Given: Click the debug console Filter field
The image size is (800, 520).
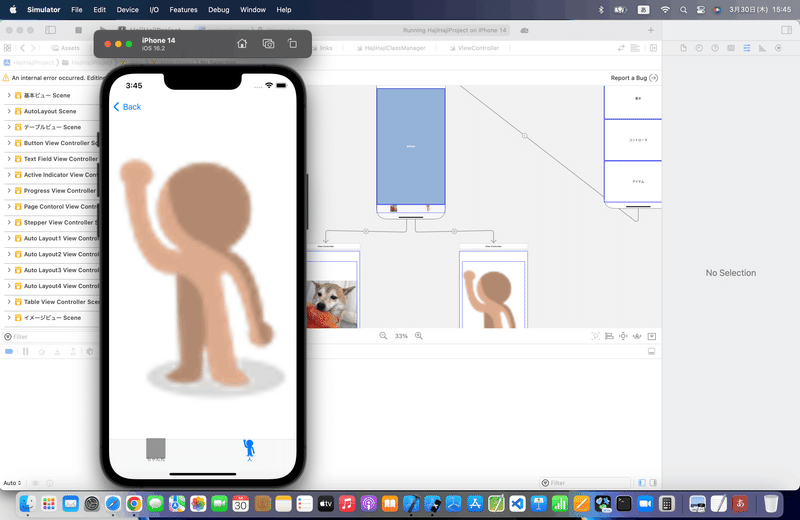Looking at the screenshot, I should (x=585, y=483).
